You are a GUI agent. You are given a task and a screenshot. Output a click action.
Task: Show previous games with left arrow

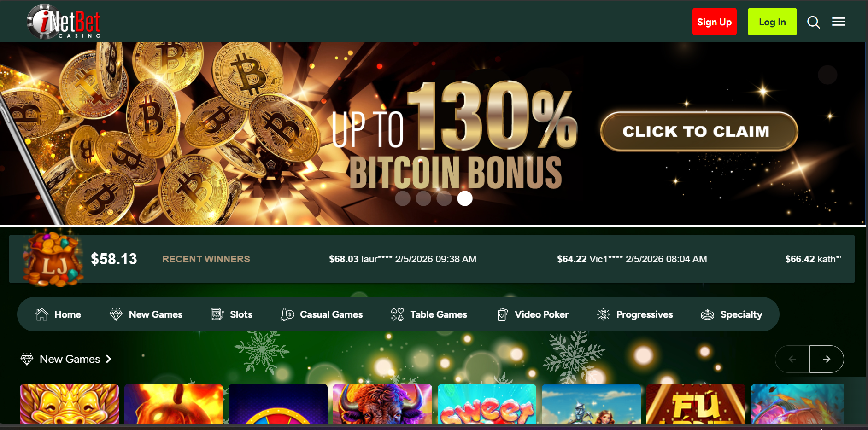pos(792,359)
